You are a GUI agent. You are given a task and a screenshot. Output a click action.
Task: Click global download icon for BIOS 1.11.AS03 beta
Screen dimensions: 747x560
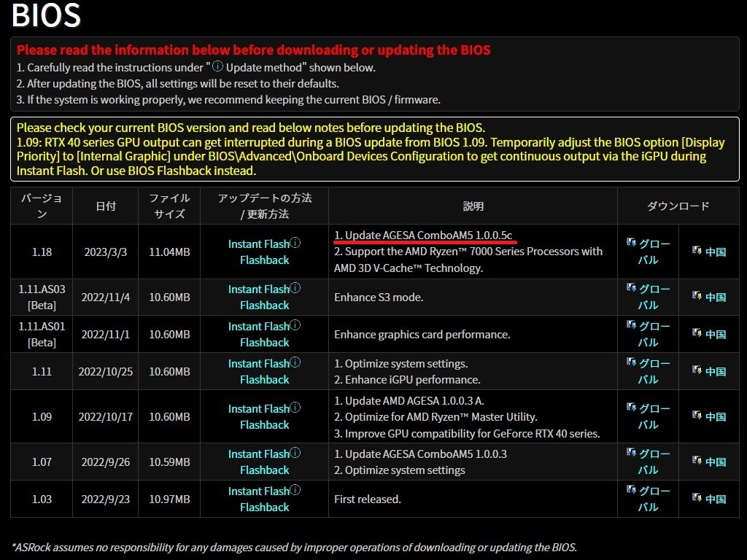click(x=631, y=288)
